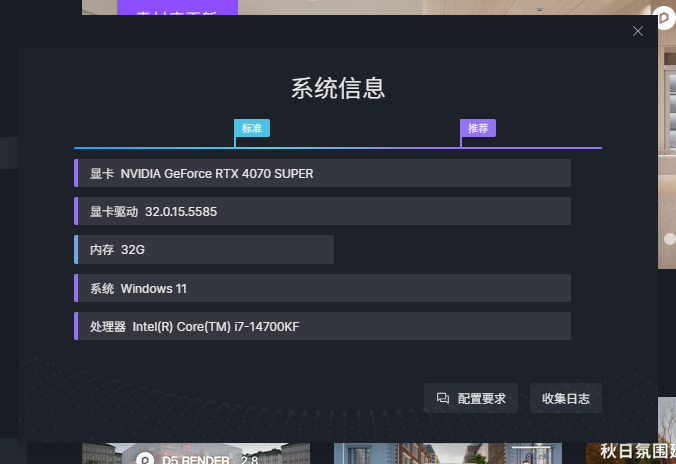Click the D5 logo icon behind dialog's top corner
The width and height of the screenshot is (676, 464).
coord(667,17)
